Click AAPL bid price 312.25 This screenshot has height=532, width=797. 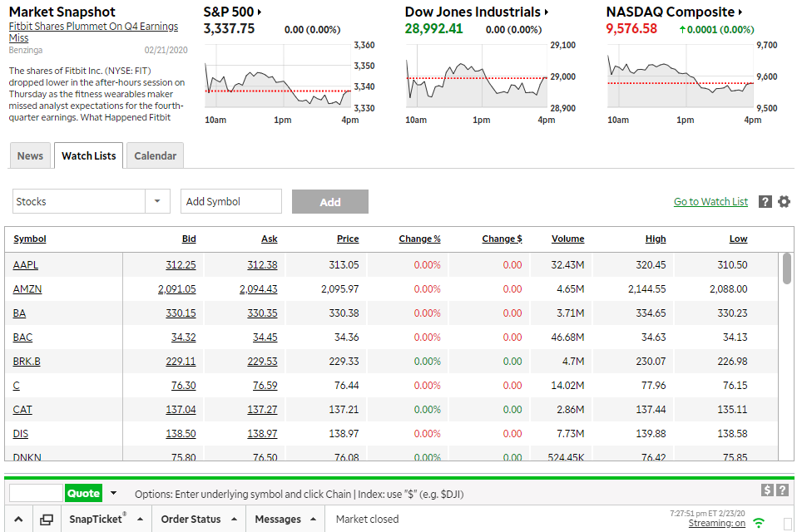coord(181,265)
